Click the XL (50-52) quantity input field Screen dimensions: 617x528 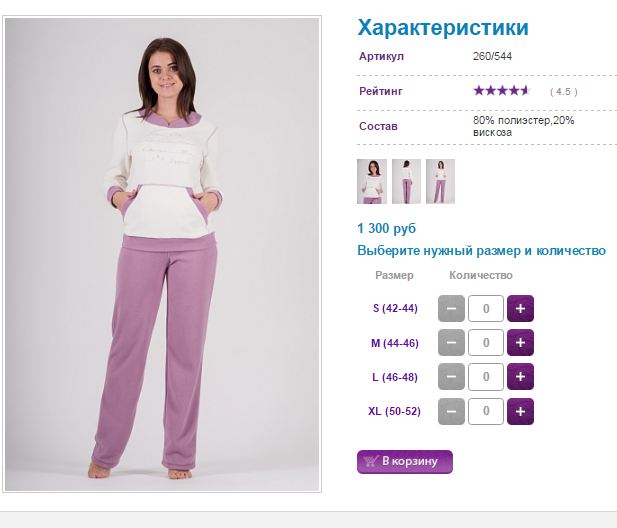(486, 412)
